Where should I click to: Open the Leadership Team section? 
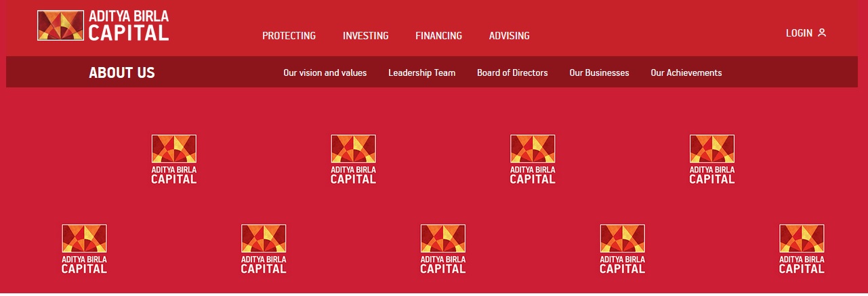(422, 72)
